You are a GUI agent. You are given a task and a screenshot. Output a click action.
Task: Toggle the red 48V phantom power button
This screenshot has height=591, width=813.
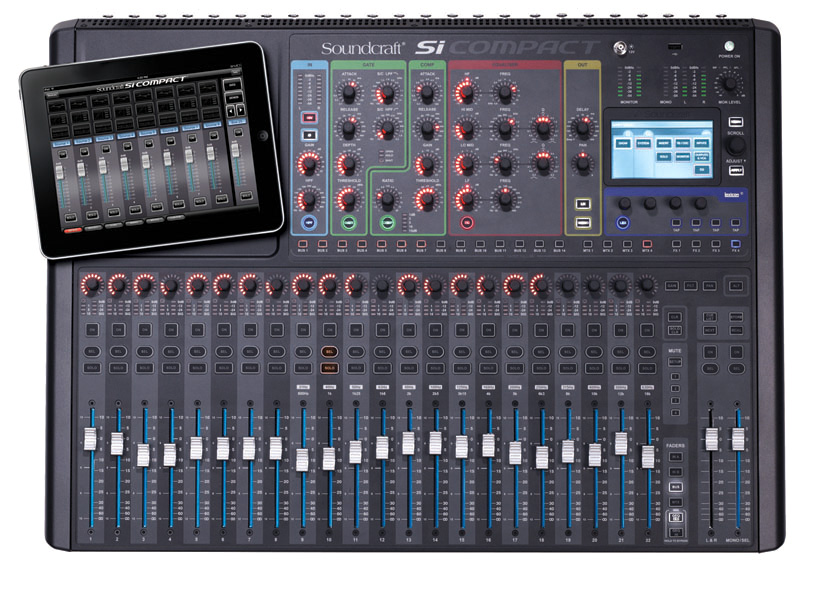coord(310,117)
